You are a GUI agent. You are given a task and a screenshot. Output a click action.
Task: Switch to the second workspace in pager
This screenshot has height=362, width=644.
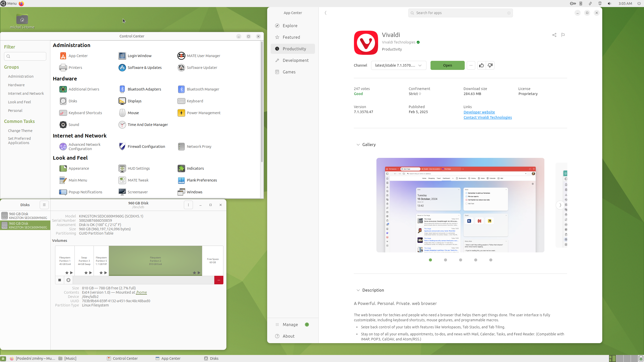(620, 358)
